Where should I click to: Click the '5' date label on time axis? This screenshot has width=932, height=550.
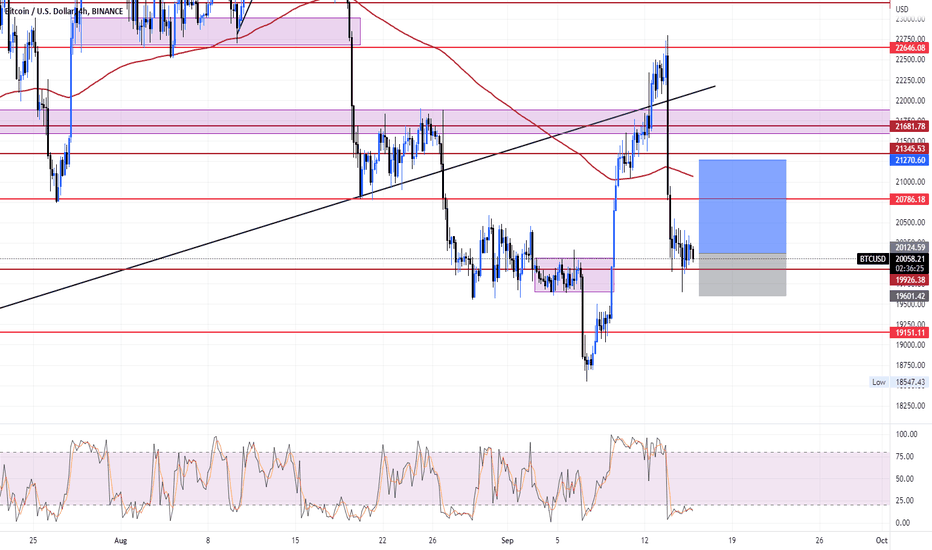(x=558, y=540)
